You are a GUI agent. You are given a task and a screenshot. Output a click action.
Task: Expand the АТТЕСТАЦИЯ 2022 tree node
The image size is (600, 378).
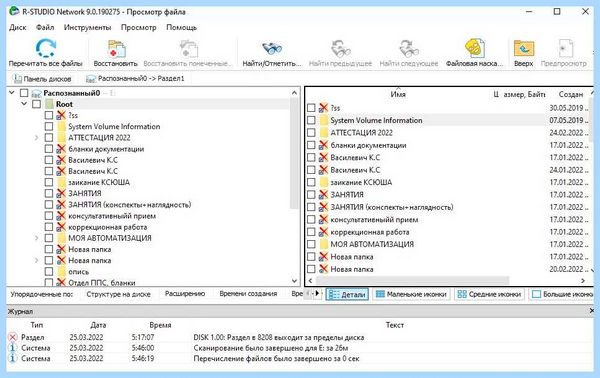click(37, 137)
